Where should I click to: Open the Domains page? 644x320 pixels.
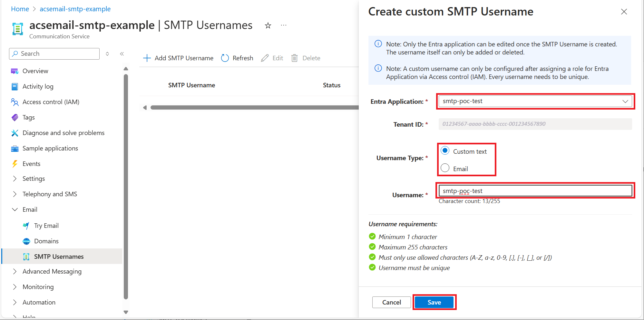46,241
